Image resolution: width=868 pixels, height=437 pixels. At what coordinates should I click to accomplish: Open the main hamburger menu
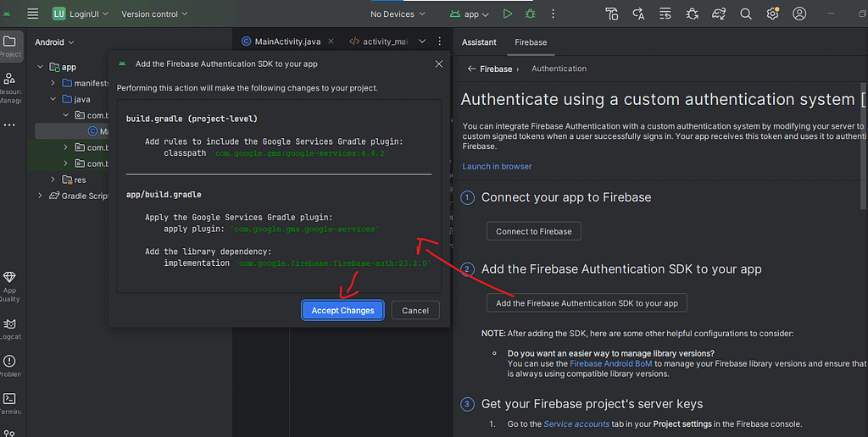pyautogui.click(x=33, y=14)
